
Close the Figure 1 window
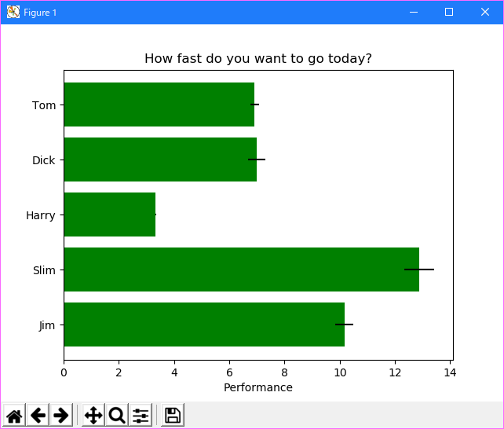(x=485, y=13)
